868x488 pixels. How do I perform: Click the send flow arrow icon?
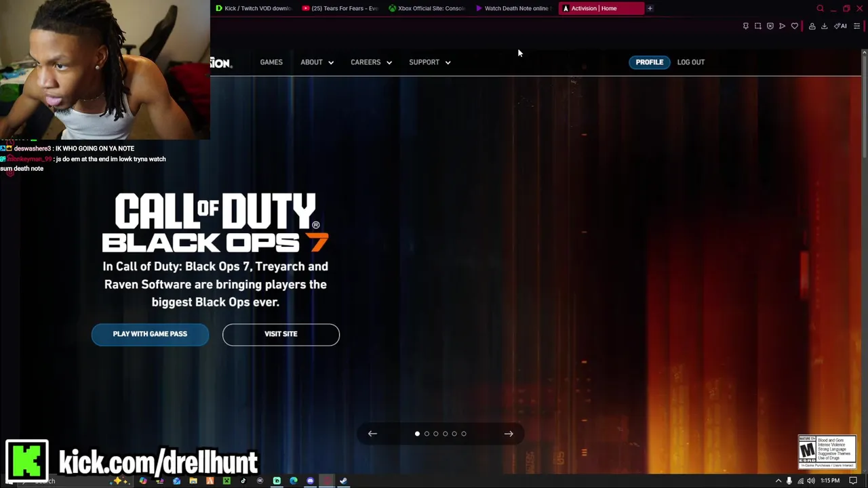pos(782,26)
